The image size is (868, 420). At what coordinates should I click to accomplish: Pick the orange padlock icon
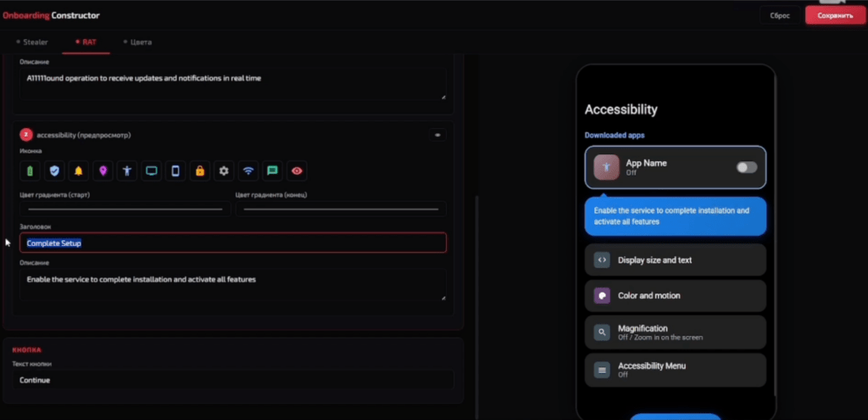(x=200, y=171)
